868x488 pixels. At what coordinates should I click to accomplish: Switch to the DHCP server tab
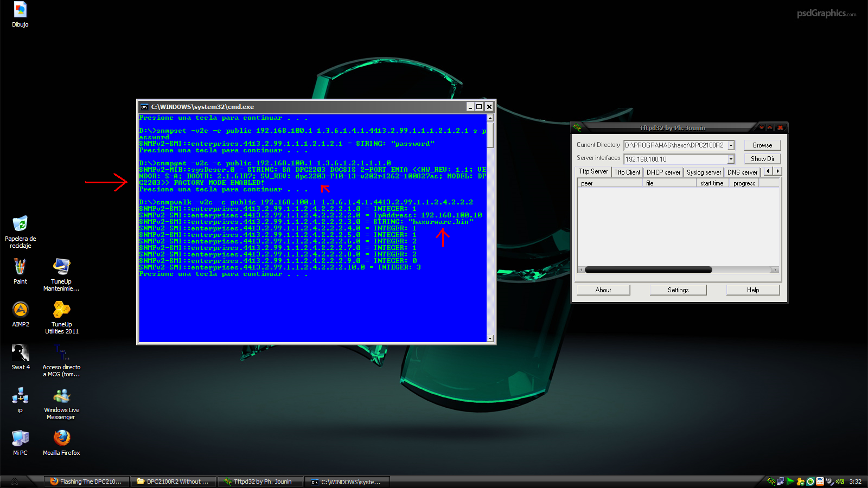pos(663,172)
